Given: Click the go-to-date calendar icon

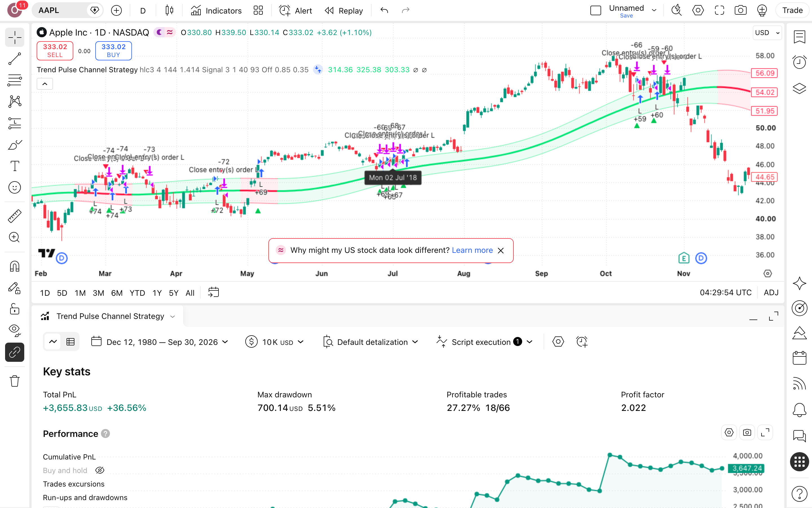Looking at the screenshot, I should 213,292.
